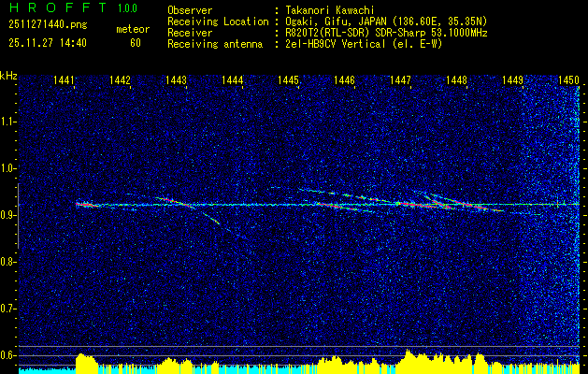Click the 1.0 kHz frequency label

[x=9, y=168]
